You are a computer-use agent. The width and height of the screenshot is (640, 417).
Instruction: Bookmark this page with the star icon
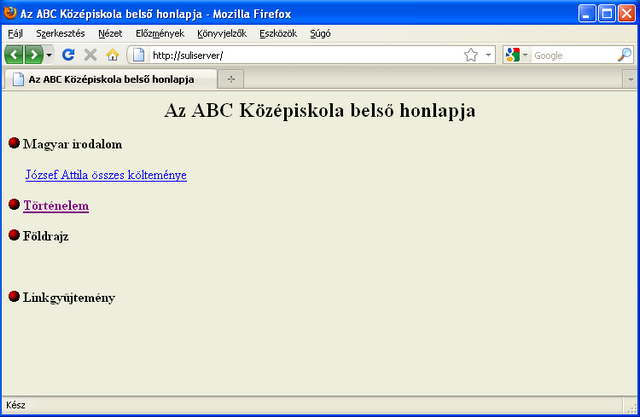pos(471,55)
